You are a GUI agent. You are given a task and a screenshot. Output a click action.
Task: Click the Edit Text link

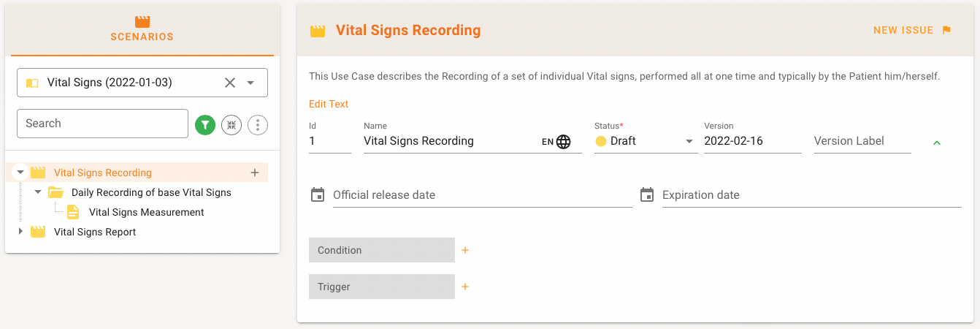click(329, 104)
